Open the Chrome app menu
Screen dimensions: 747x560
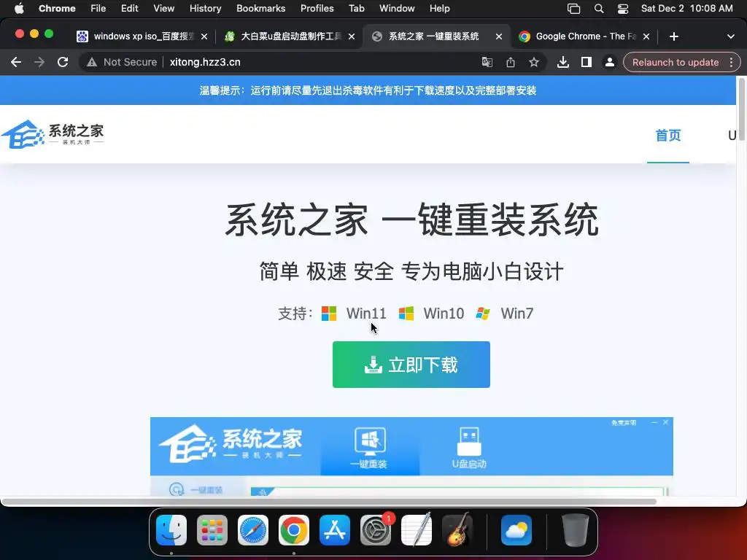[57, 9]
